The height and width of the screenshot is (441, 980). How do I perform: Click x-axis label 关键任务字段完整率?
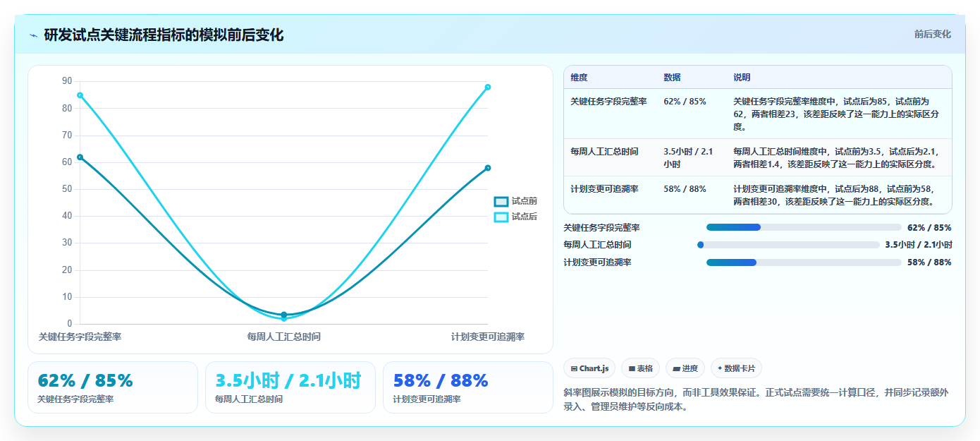coord(80,337)
